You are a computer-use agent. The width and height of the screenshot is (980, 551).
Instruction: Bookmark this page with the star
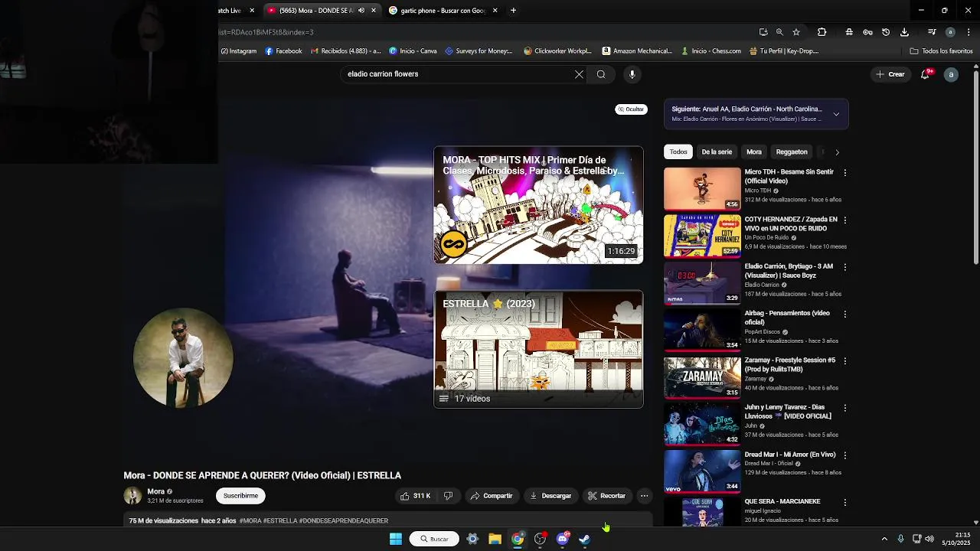coord(796,32)
